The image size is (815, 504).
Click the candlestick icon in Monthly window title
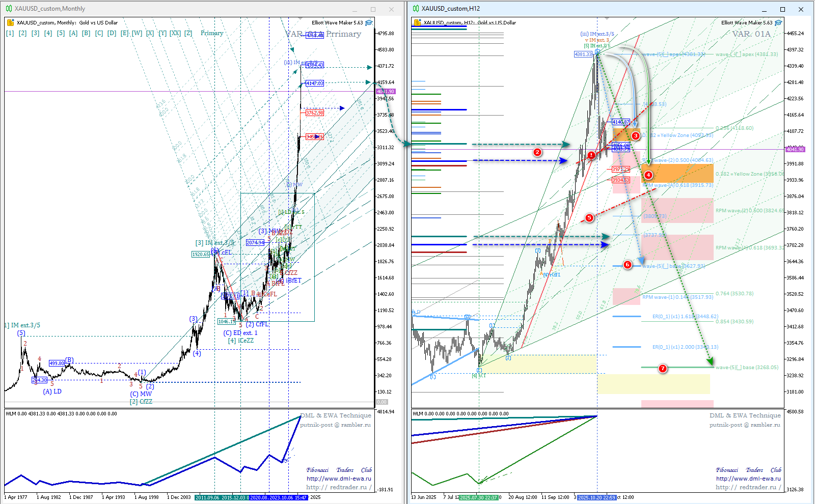coord(9,9)
